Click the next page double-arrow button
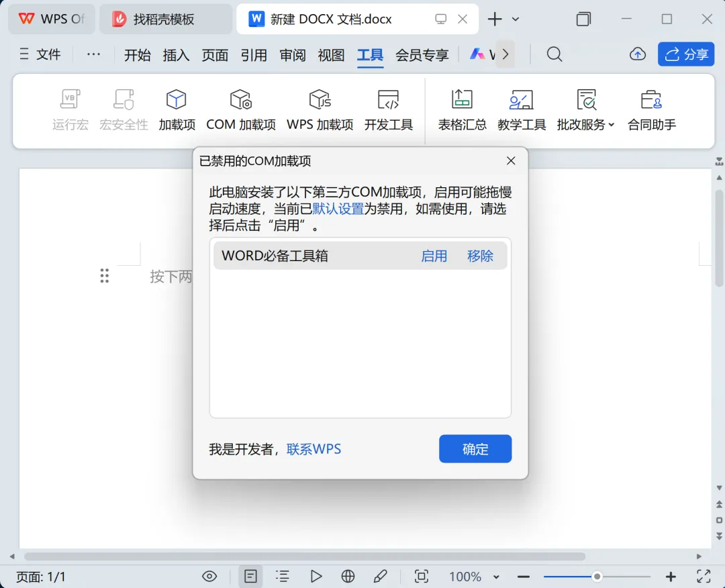 click(719, 536)
